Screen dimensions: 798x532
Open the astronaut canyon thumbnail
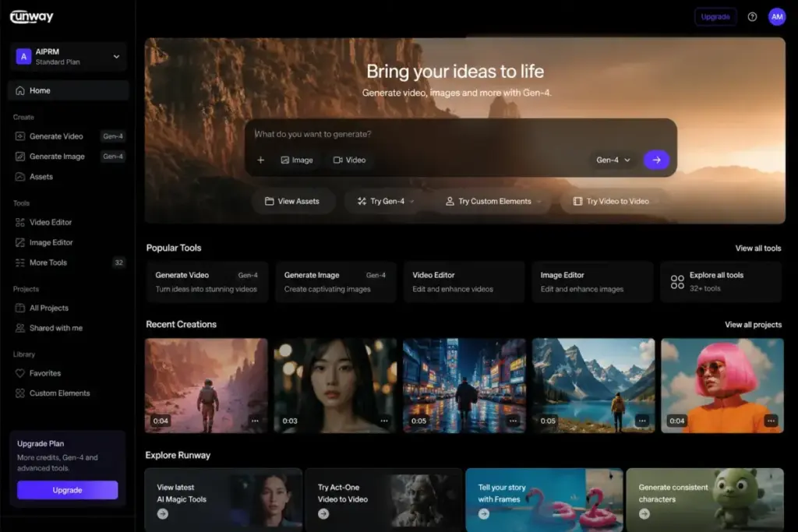(206, 386)
